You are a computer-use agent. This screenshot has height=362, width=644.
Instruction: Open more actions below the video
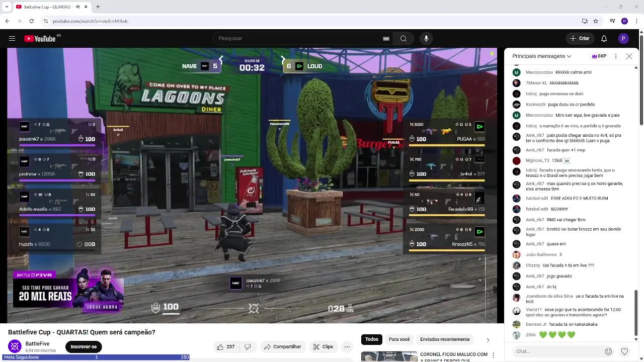click(347, 347)
